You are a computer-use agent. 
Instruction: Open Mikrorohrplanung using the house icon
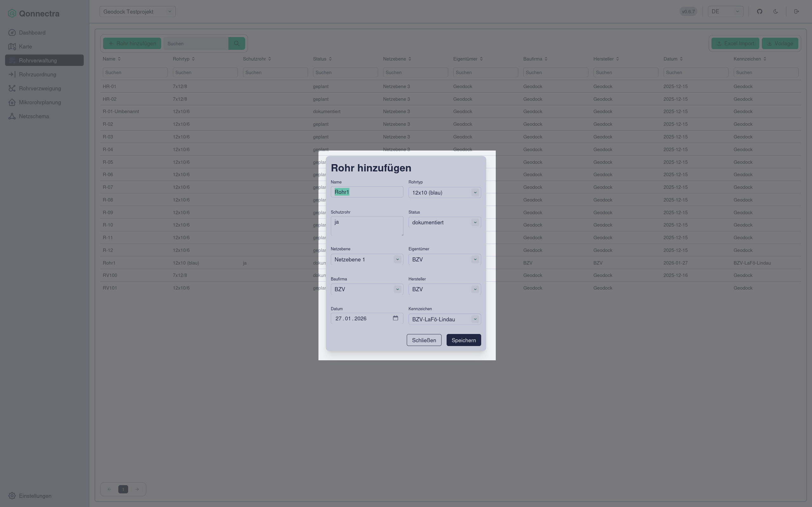(12, 102)
